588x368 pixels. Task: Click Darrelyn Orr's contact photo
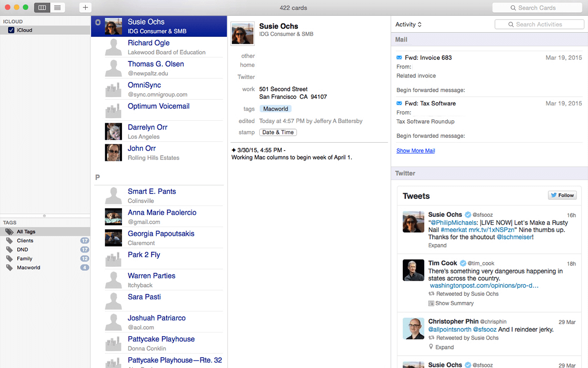click(113, 131)
